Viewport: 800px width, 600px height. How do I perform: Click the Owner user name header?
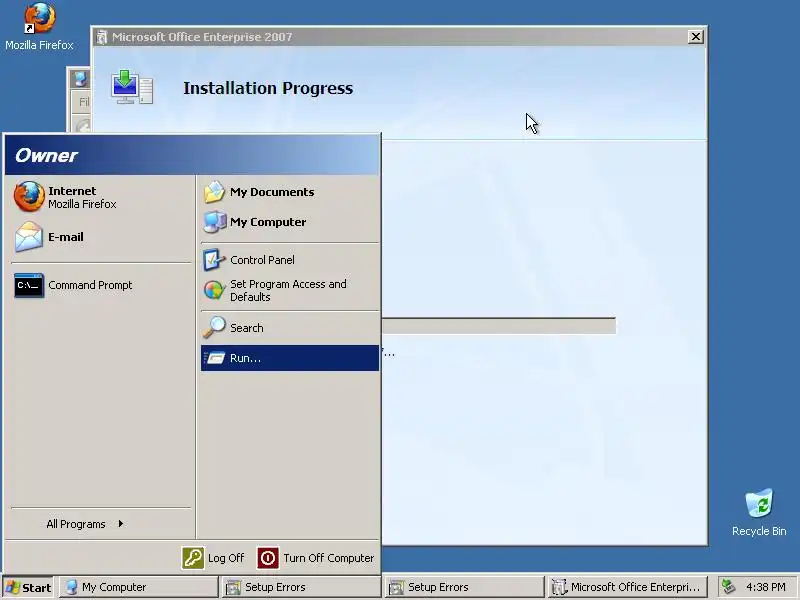tap(46, 156)
